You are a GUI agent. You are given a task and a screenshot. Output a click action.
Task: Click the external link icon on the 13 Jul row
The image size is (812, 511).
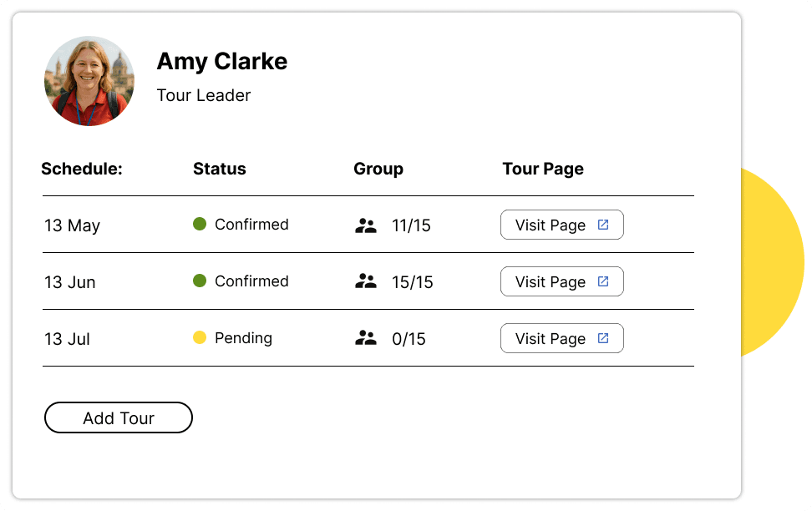[604, 338]
